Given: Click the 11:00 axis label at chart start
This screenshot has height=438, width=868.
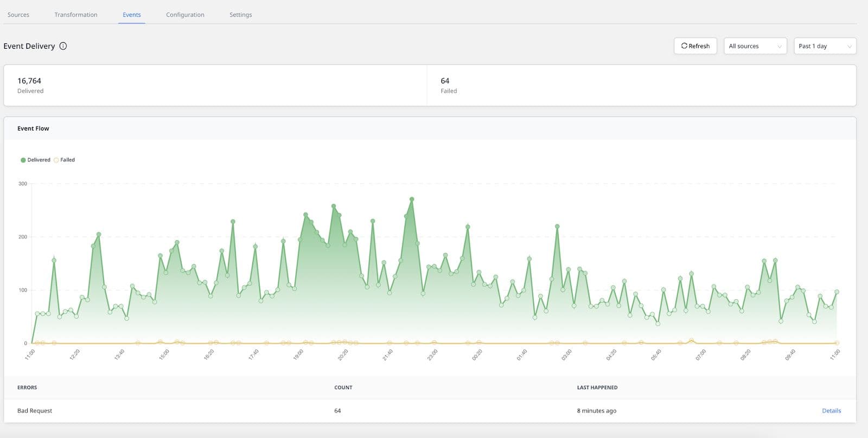Looking at the screenshot, I should click(x=30, y=355).
